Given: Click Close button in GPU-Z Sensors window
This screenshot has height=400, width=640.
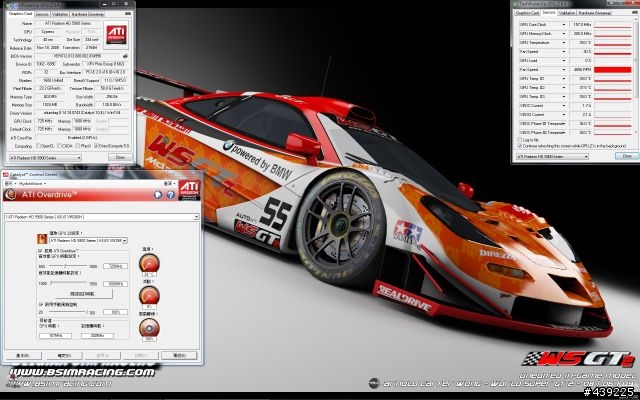Looking at the screenshot, I should 627,156.
